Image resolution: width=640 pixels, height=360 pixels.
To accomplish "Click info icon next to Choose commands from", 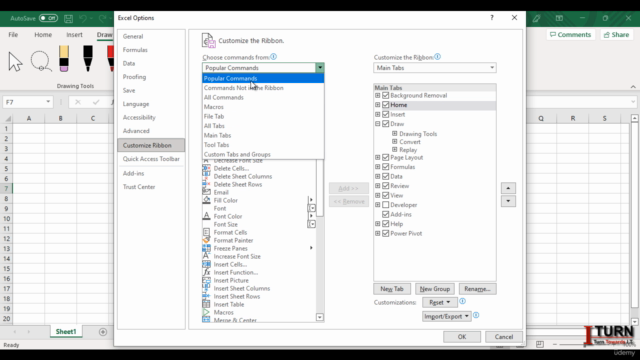I will coord(273,57).
